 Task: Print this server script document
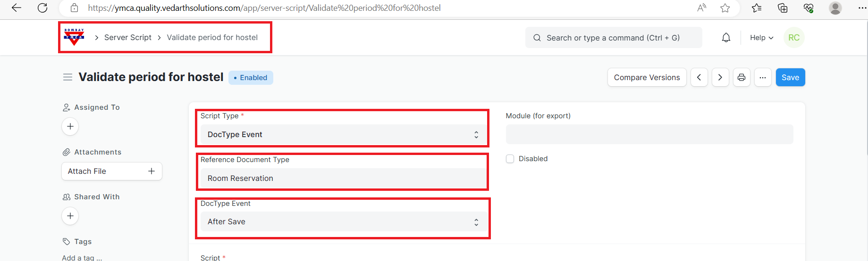[x=742, y=77]
